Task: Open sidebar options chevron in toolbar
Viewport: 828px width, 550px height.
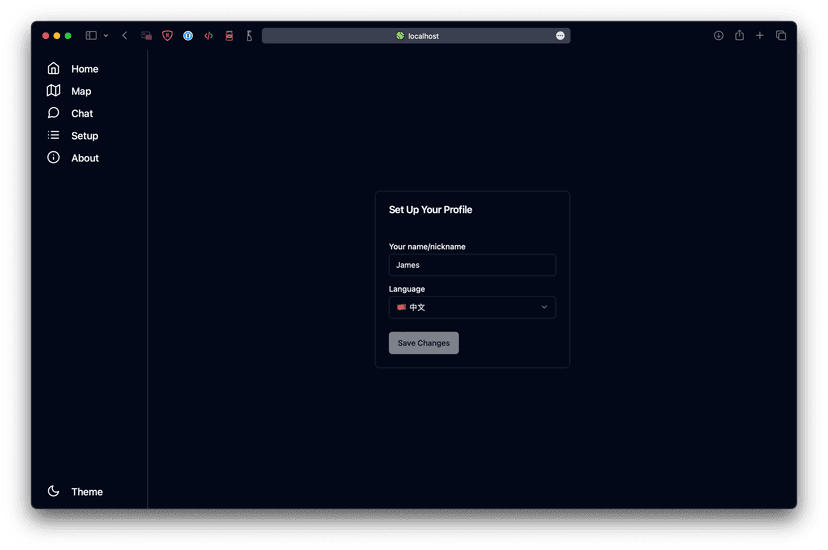Action: [106, 36]
